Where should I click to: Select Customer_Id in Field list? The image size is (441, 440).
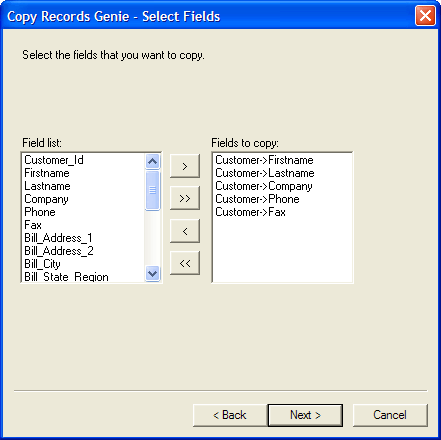pos(83,160)
